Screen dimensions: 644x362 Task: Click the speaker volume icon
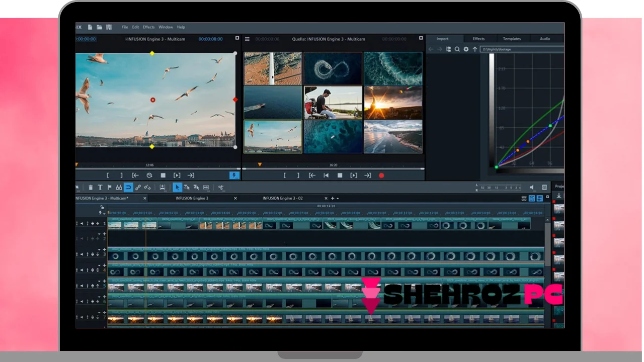pyautogui.click(x=532, y=188)
